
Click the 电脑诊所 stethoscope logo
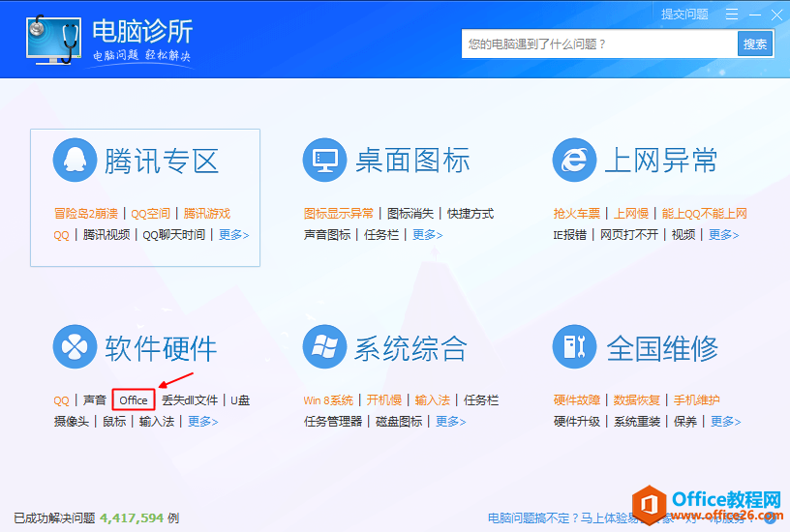pyautogui.click(x=53, y=40)
